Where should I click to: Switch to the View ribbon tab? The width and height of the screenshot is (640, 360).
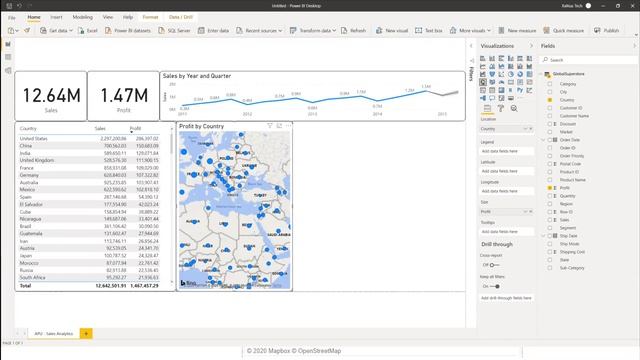[x=108, y=17]
